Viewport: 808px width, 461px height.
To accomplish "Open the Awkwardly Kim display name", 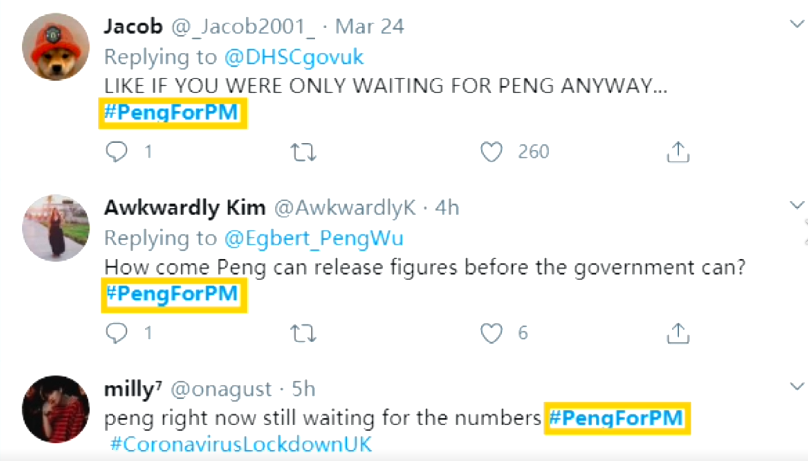I will tap(185, 208).
